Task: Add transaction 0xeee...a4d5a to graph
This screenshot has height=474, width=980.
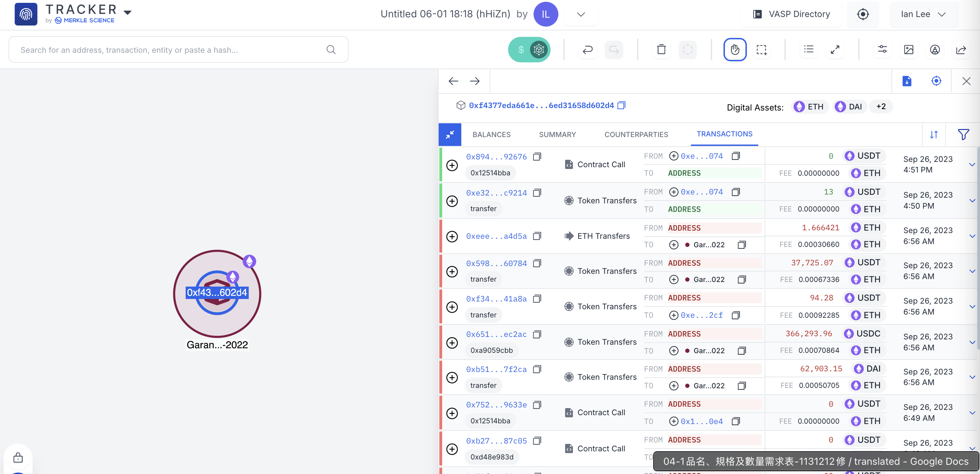Action: [x=452, y=236]
